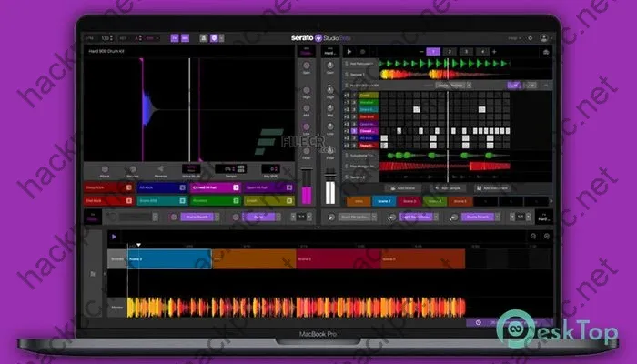
Task: Trigger the Rimshot pad
Action: click(x=216, y=200)
